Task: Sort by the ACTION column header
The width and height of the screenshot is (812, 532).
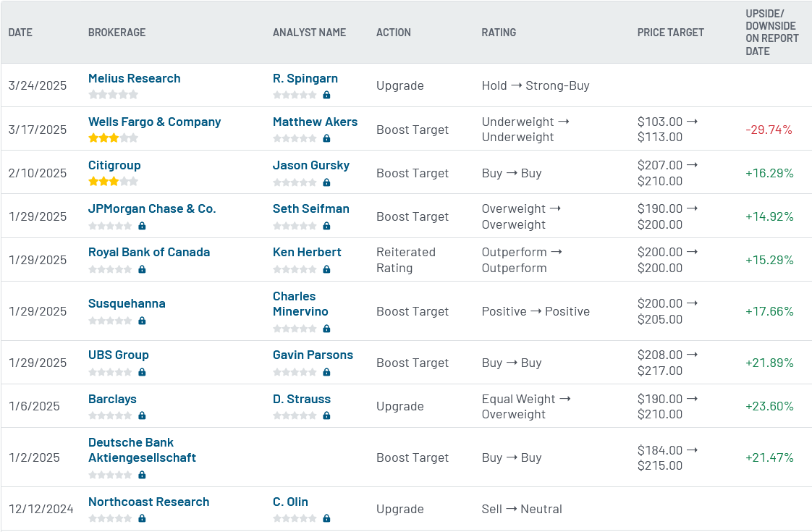Action: tap(394, 32)
